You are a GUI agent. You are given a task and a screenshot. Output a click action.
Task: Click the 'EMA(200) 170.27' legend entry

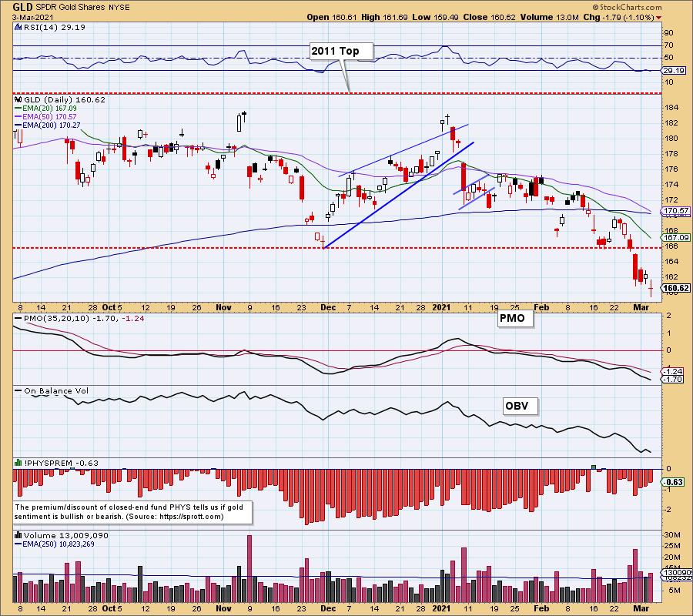click(47, 125)
